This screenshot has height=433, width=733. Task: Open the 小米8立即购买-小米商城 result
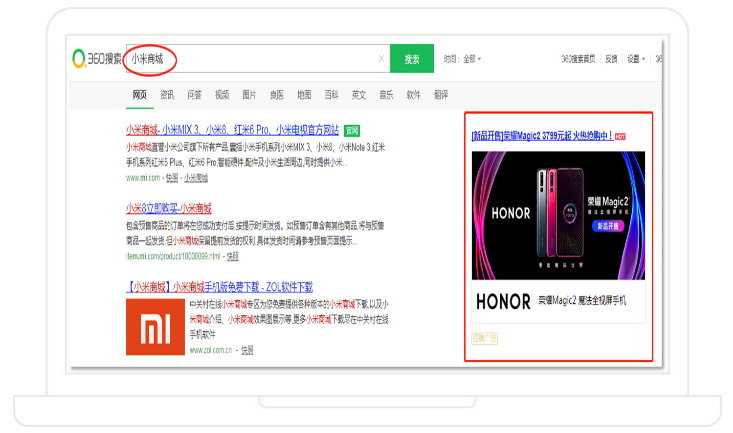[x=169, y=208]
